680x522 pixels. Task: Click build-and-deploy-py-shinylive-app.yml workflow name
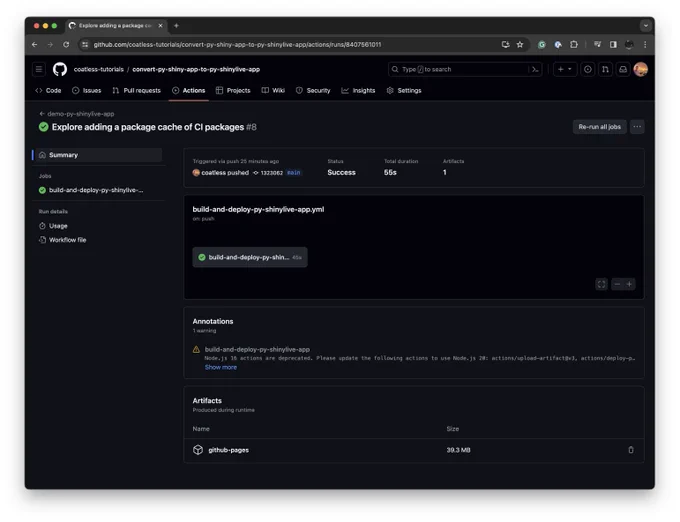point(258,209)
